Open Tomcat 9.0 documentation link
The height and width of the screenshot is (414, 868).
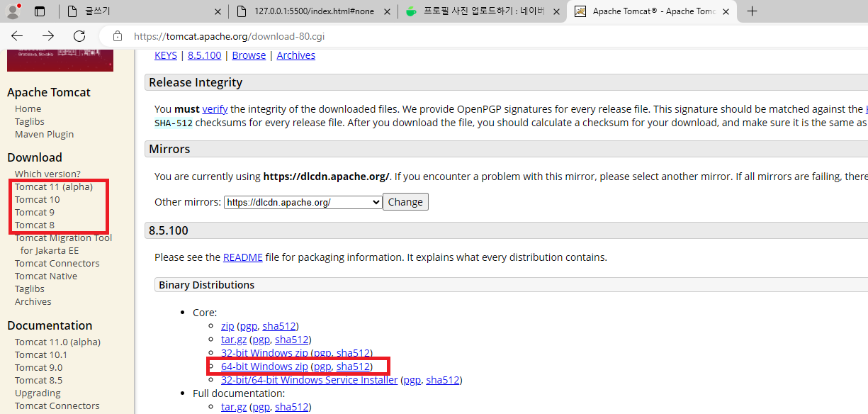tap(39, 367)
